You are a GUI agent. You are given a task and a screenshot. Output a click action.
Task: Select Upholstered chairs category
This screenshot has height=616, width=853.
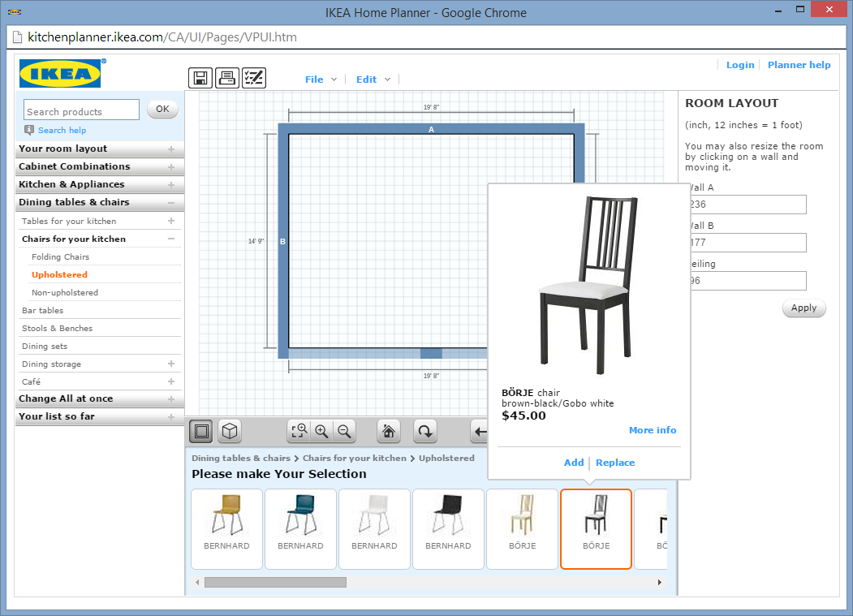point(59,275)
